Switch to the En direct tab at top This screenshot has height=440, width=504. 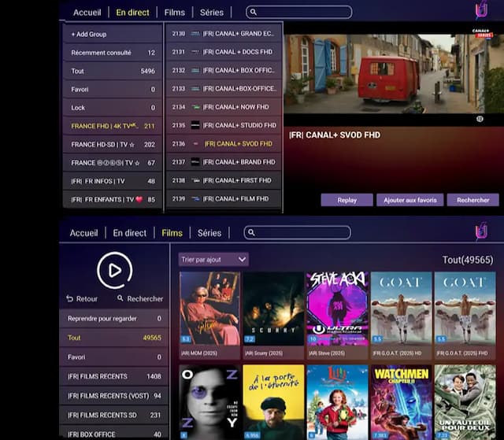pyautogui.click(x=132, y=13)
